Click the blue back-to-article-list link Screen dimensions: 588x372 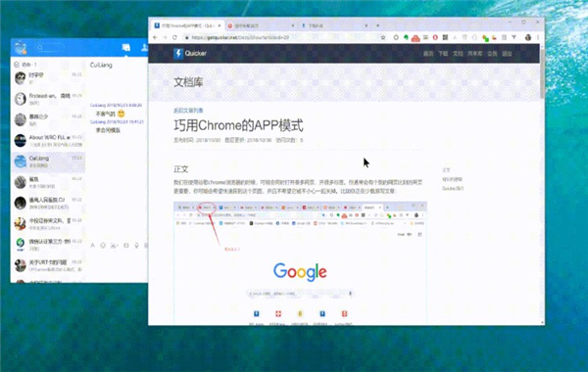click(x=188, y=111)
